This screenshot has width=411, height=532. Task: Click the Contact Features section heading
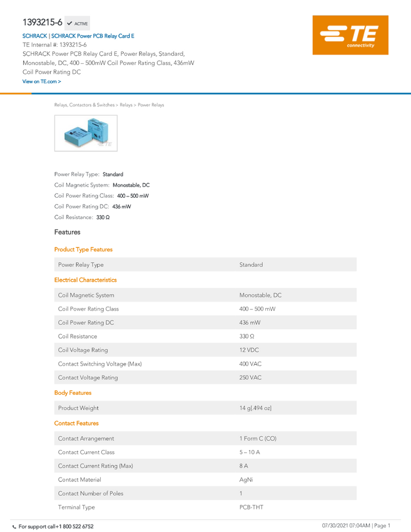point(76,423)
